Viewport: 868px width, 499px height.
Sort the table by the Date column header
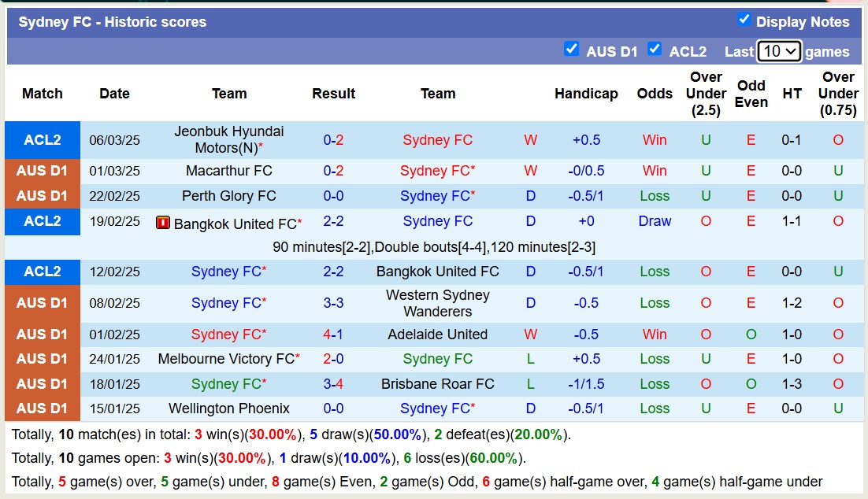(114, 93)
